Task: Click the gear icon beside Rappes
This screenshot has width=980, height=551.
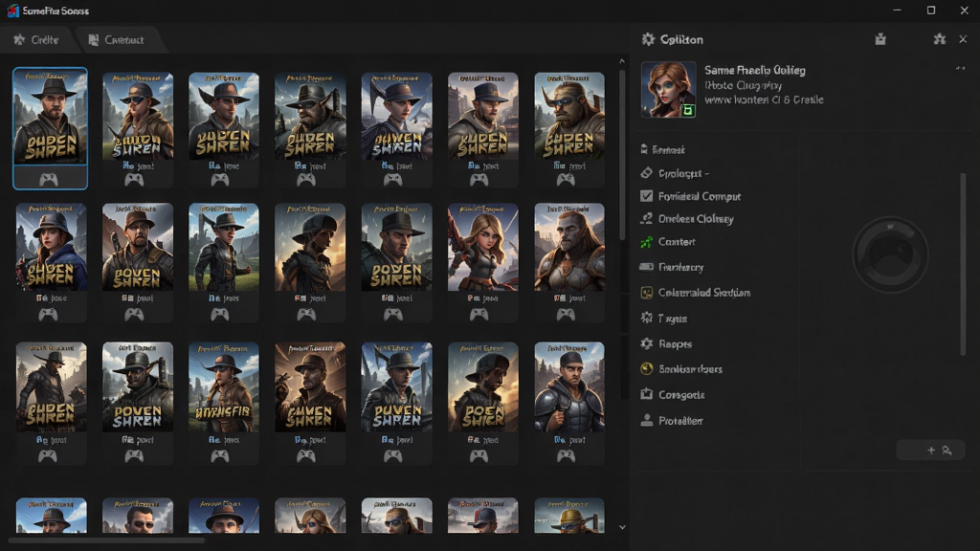Action: point(646,343)
